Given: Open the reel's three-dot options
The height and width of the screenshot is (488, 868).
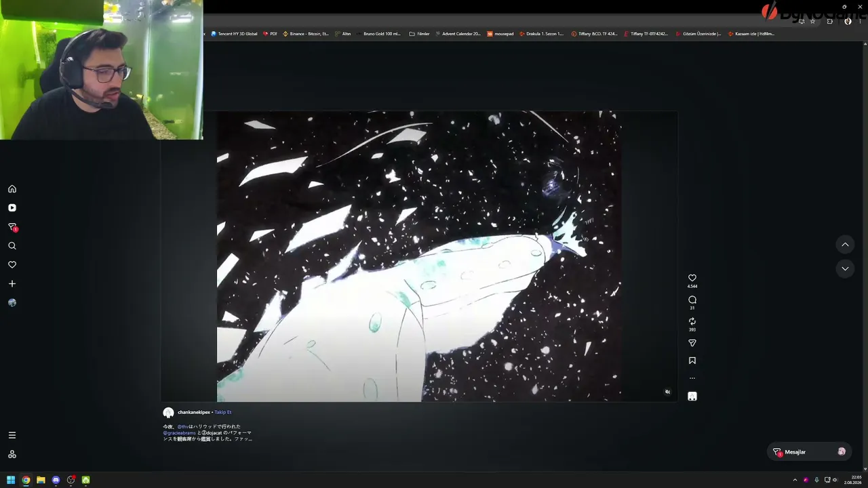Looking at the screenshot, I should (x=692, y=378).
